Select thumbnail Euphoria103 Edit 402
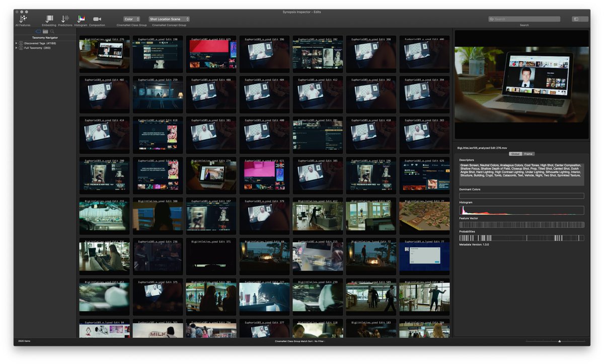Viewport: 604px width, 364px height. pos(104,95)
